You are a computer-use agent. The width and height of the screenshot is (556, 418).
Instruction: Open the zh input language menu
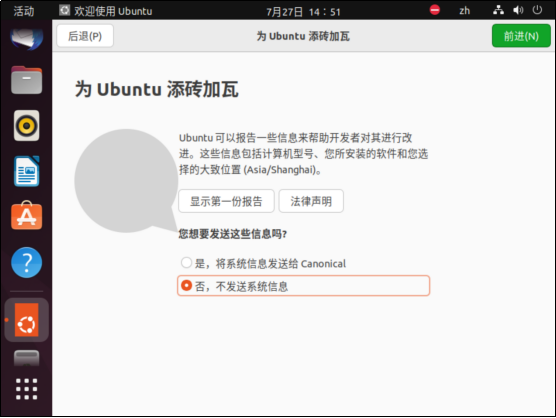465,11
